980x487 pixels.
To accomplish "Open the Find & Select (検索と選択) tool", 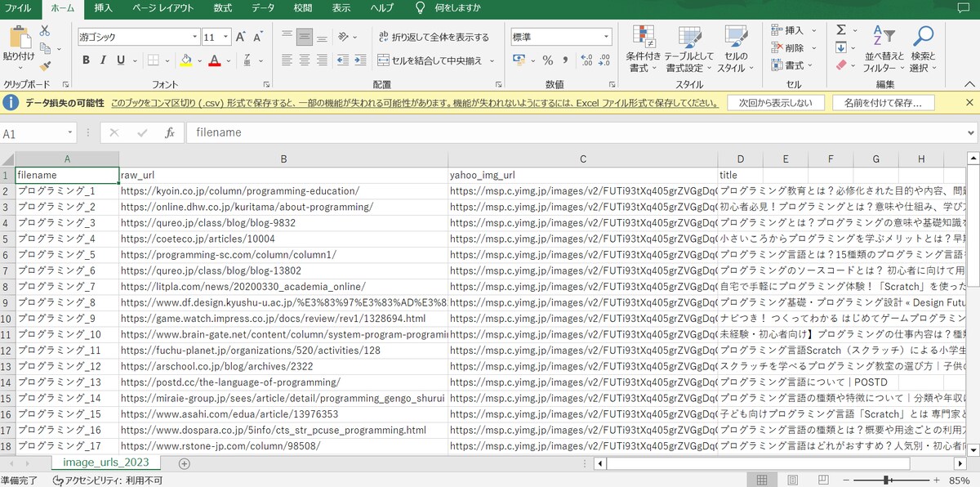I will (x=923, y=49).
